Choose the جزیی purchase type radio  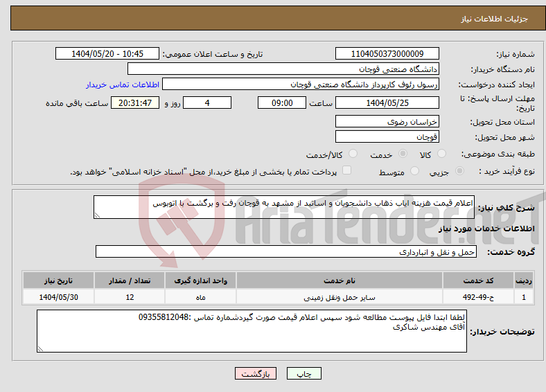pyautogui.click(x=459, y=171)
